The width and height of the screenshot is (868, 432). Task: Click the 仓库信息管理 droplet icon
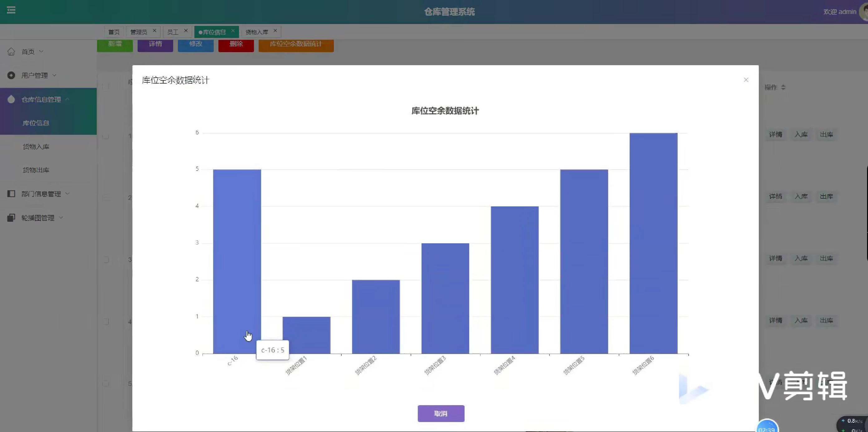[11, 99]
